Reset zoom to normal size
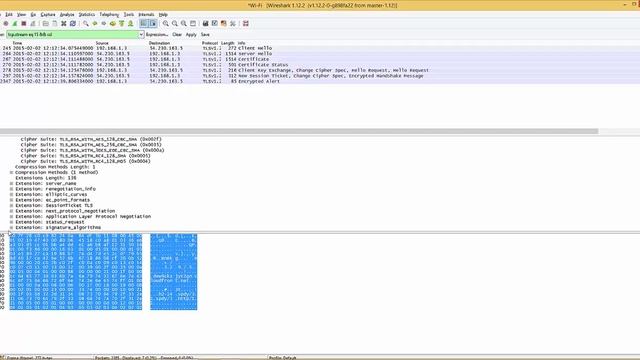This screenshot has width=640, height=360. pyautogui.click(x=184, y=24)
